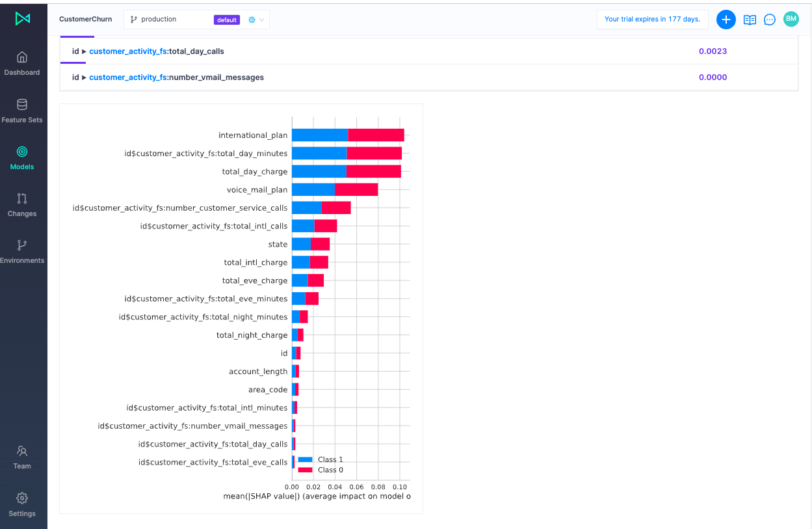Open the chat support bubble
The image size is (812, 529).
pyautogui.click(x=770, y=20)
